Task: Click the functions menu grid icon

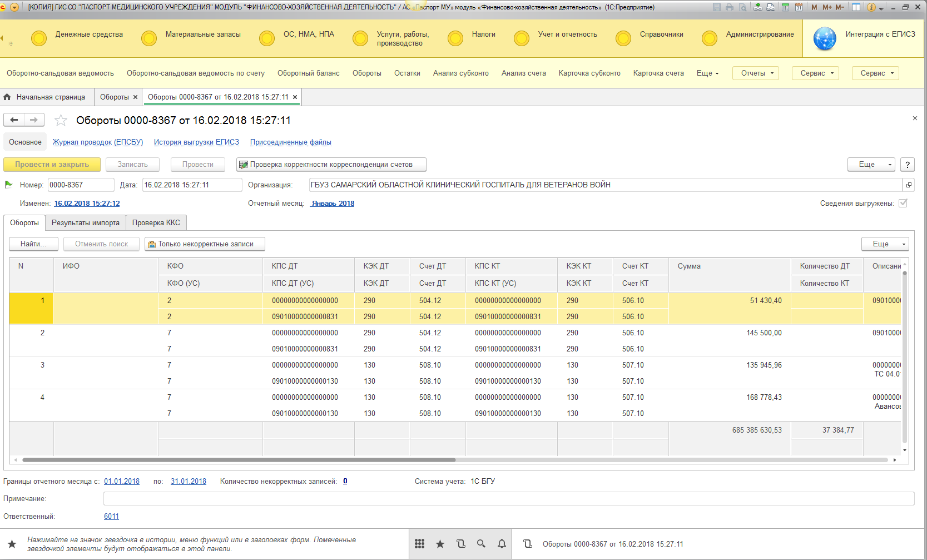Action: pyautogui.click(x=420, y=544)
